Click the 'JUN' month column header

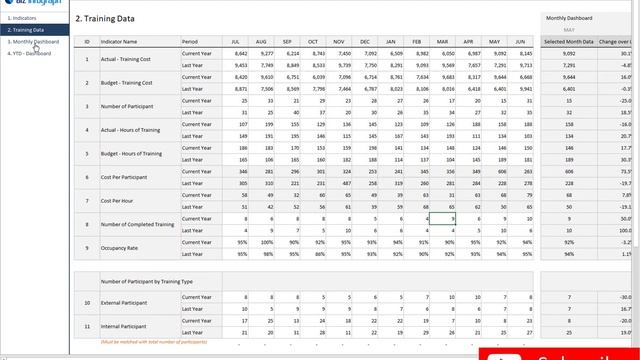(520, 42)
